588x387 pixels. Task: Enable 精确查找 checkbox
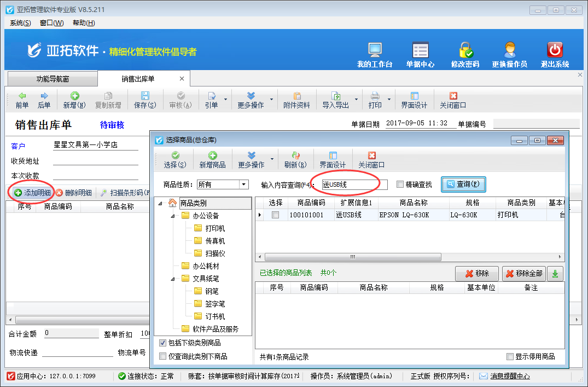(x=400, y=184)
